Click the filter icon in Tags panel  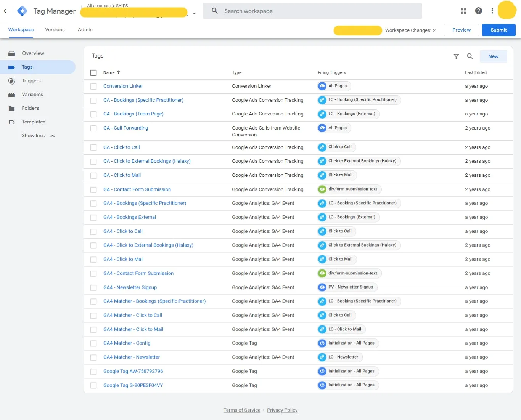[456, 56]
